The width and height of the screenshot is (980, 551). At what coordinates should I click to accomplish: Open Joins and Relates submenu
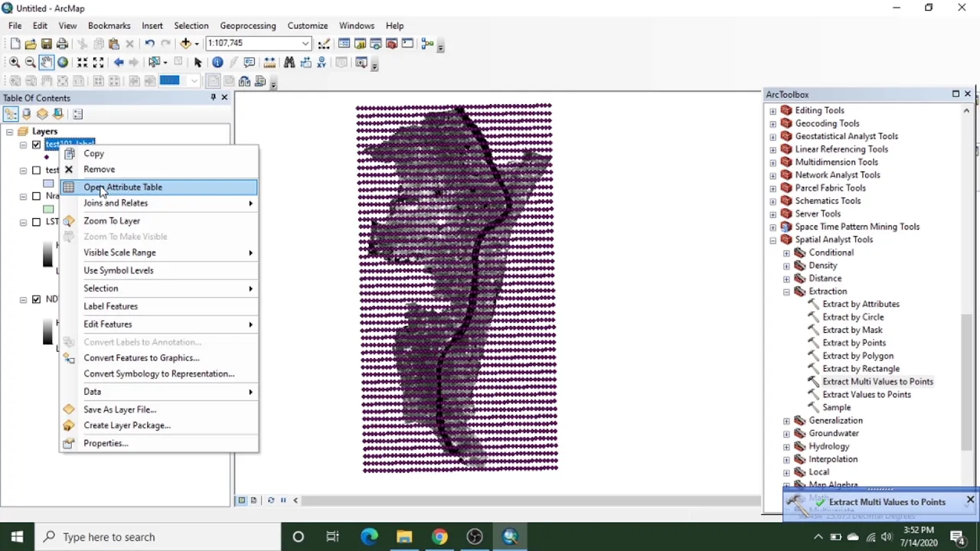[x=159, y=203]
